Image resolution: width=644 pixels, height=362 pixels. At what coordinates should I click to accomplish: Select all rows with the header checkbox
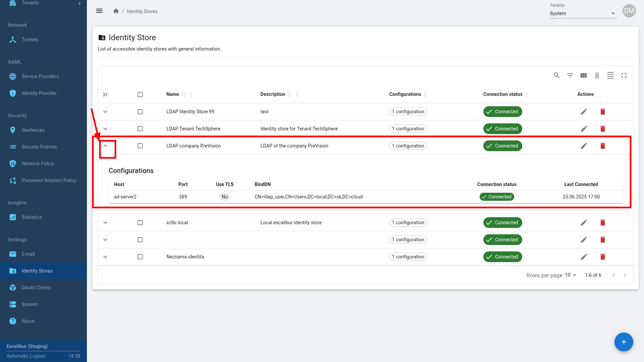(140, 95)
